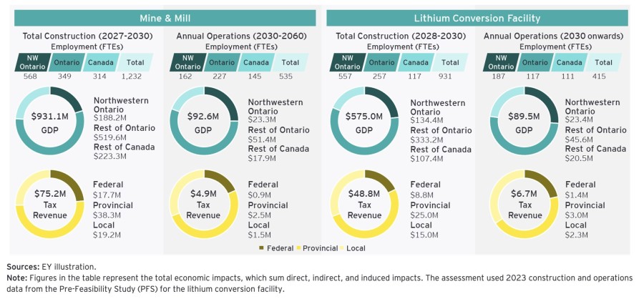This screenshot has width=644, height=299.
Task: Click the Annual Operations (2030 onwards) heading
Action: point(553,36)
